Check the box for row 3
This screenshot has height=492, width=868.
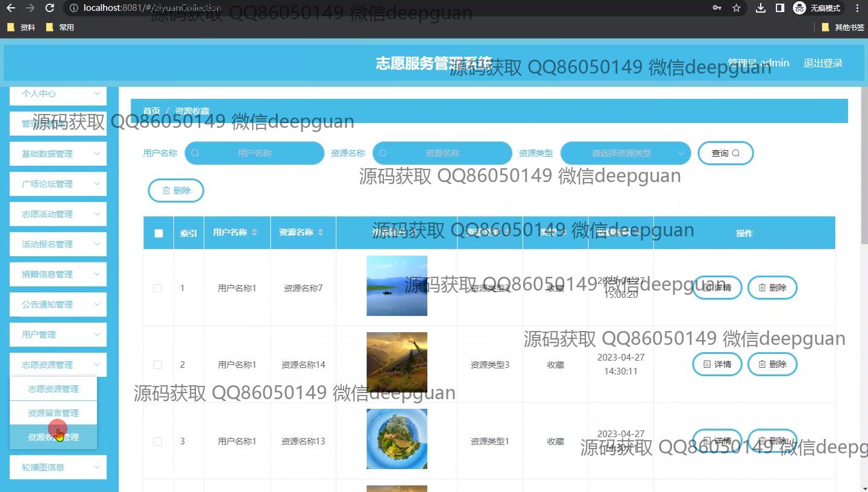(157, 441)
